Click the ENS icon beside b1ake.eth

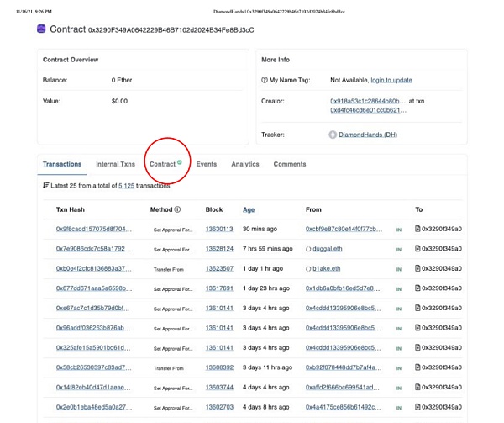coord(309,269)
